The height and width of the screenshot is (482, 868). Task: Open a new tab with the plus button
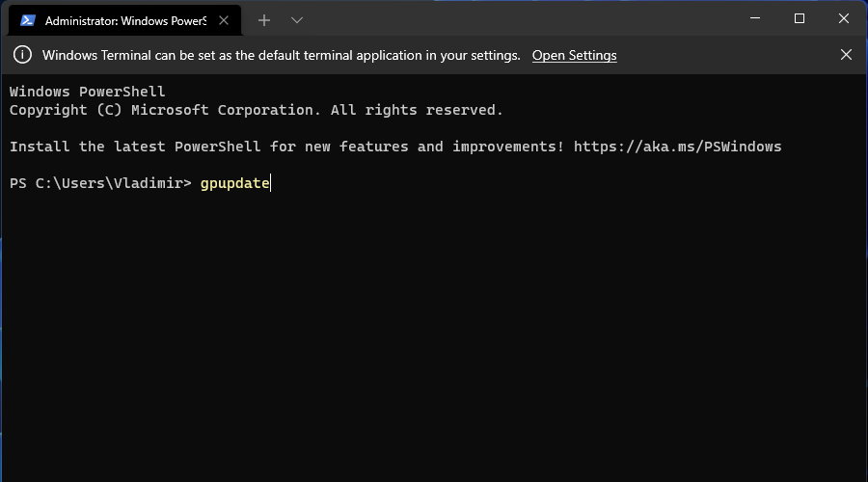pyautogui.click(x=264, y=21)
